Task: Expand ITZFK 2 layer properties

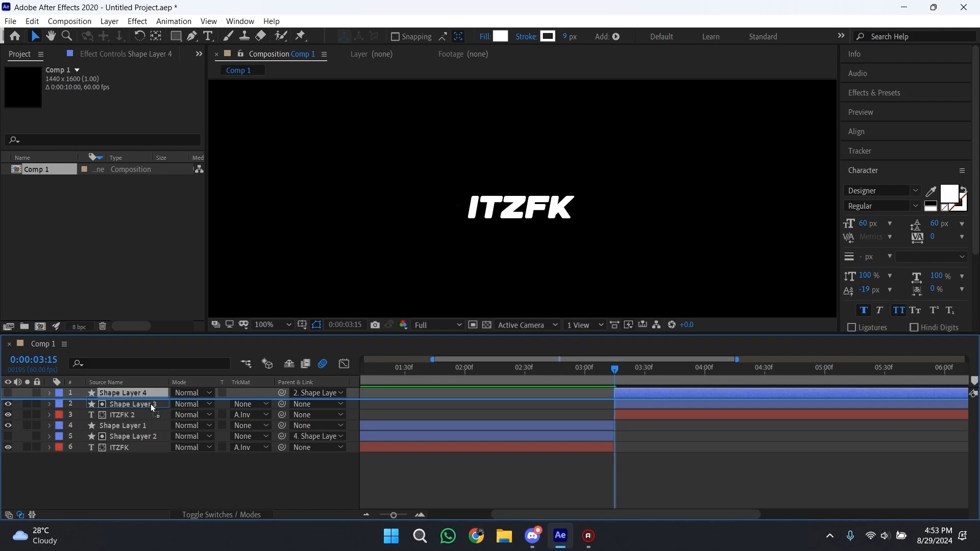Action: tap(49, 415)
